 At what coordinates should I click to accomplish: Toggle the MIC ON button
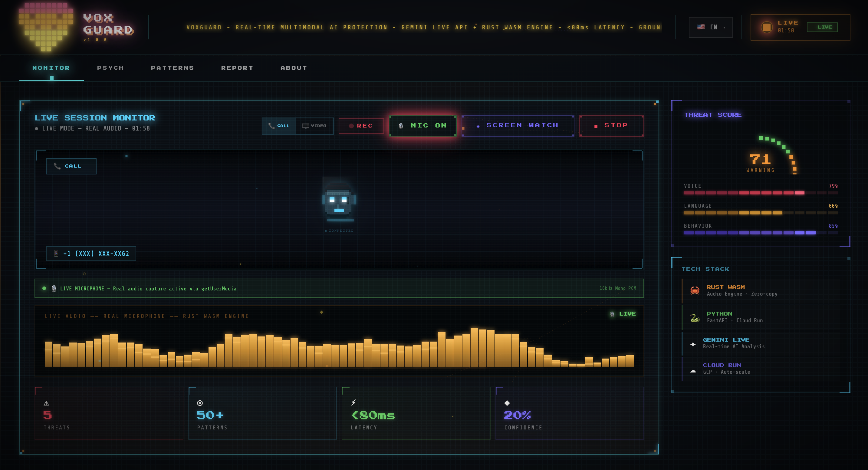[x=423, y=126]
